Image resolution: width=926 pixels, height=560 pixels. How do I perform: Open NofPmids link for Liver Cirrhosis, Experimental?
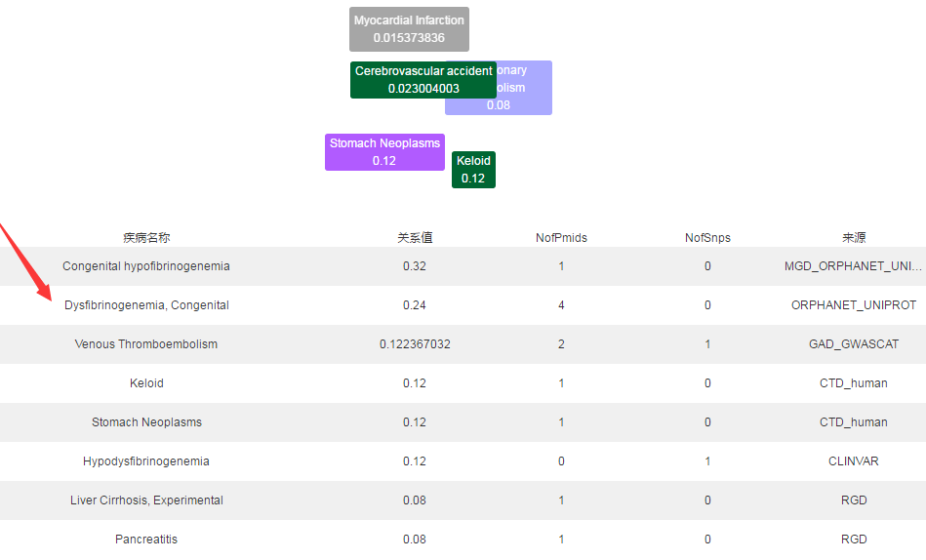point(561,500)
